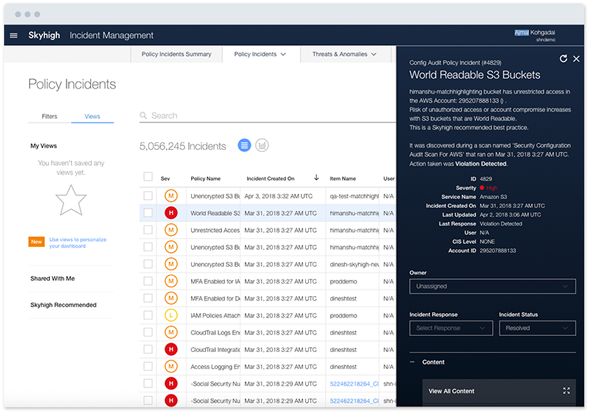Click My Views heading

[44, 146]
